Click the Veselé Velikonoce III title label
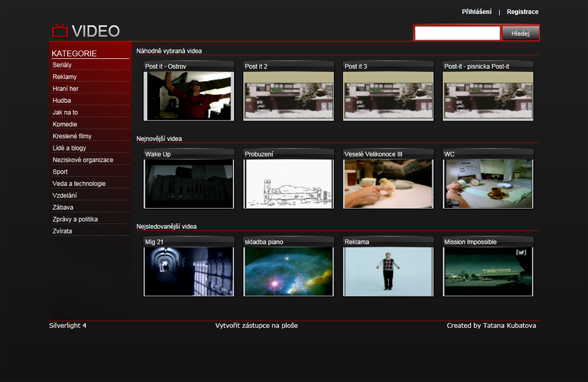588x382 pixels. coord(373,154)
